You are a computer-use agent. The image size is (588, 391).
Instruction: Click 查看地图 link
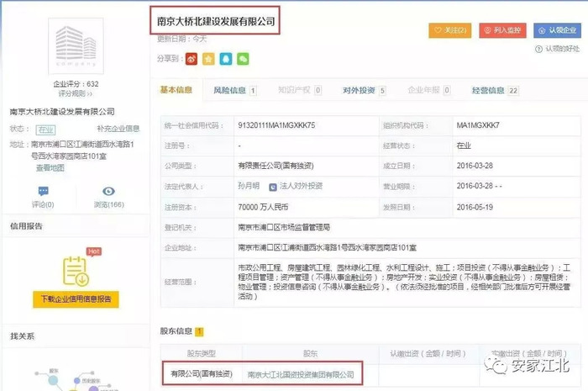point(50,168)
